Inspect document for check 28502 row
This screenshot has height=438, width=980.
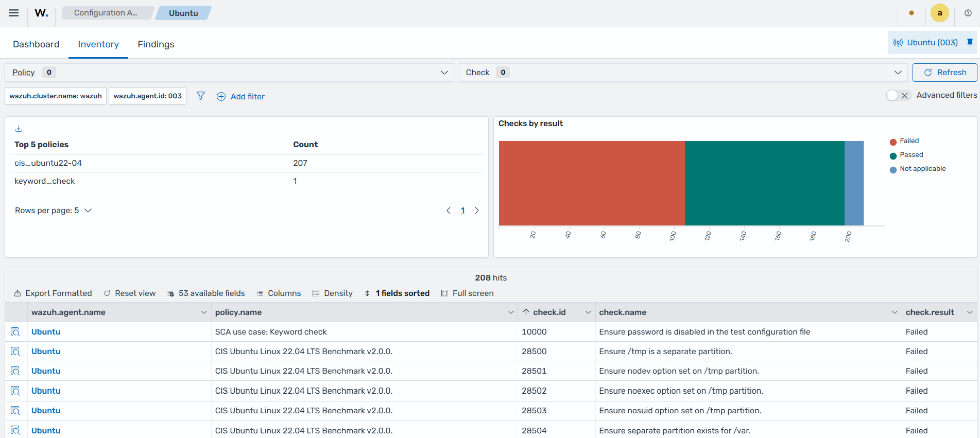[x=15, y=391]
